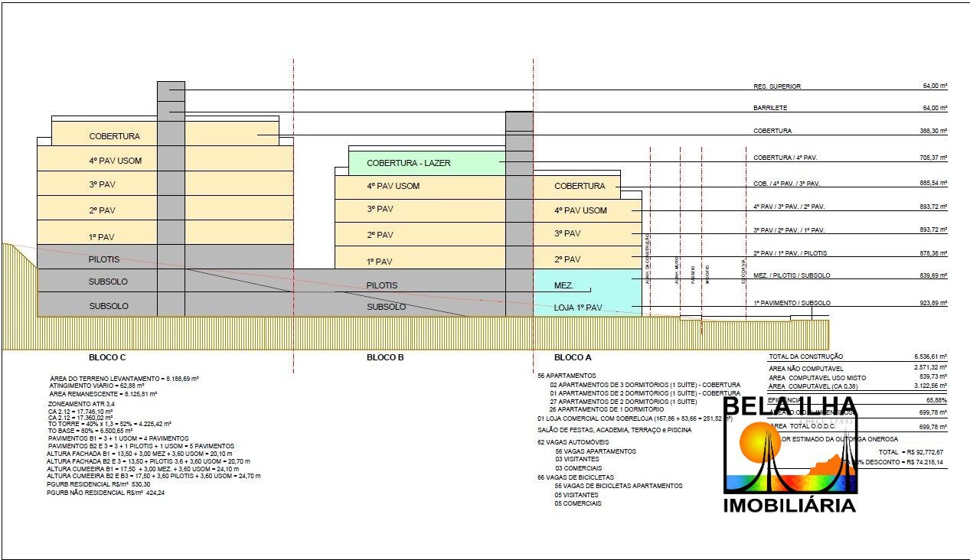Select the "LOJA 1º PAV" label
The image size is (970, 560).
[x=578, y=308]
